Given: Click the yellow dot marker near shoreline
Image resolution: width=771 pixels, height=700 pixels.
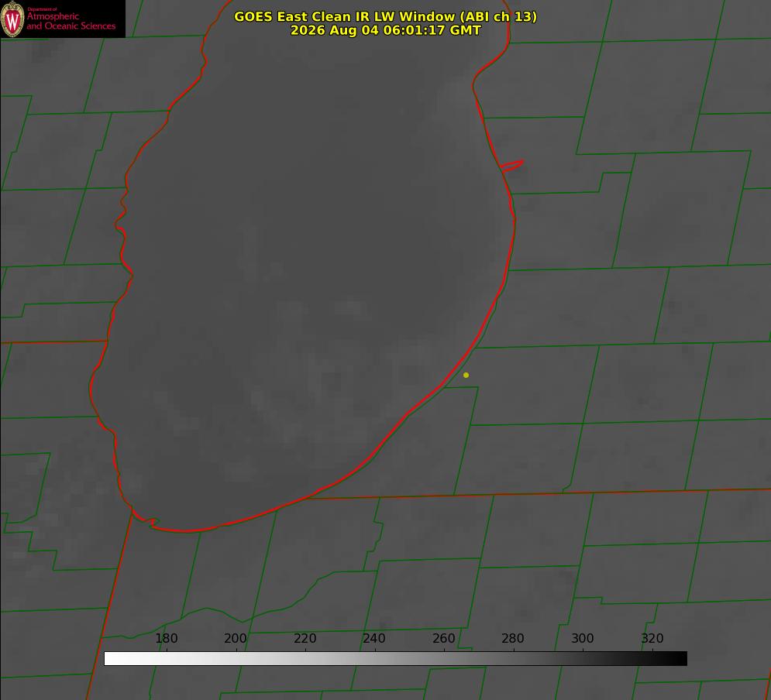Looking at the screenshot, I should (466, 375).
